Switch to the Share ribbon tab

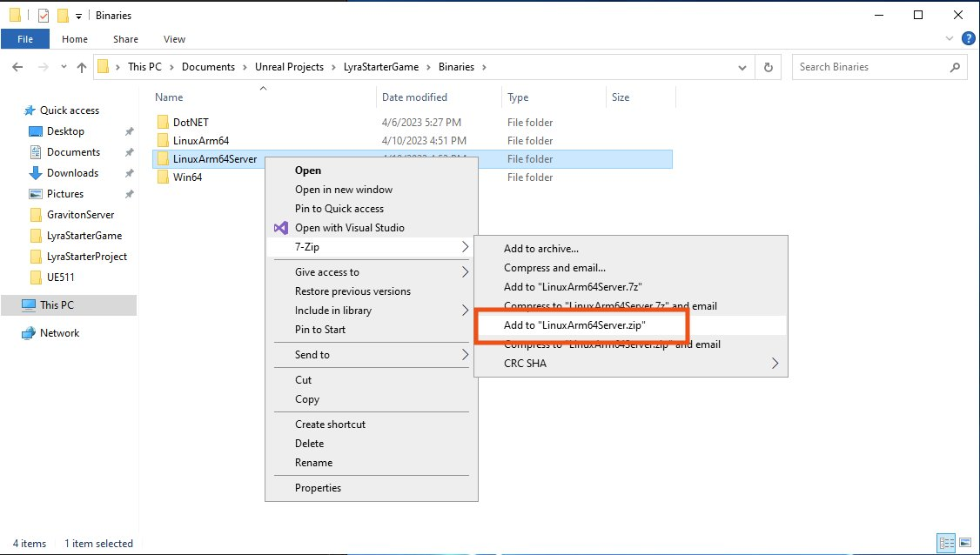click(125, 39)
